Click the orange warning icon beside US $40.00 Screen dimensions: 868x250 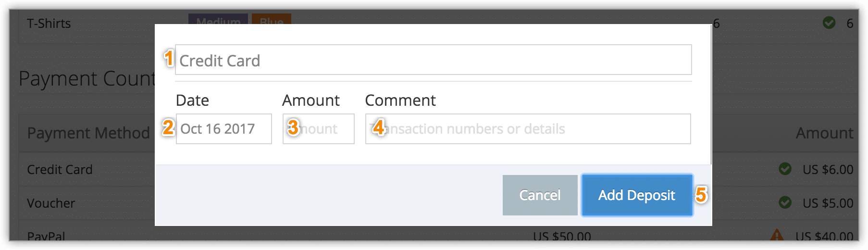(777, 235)
